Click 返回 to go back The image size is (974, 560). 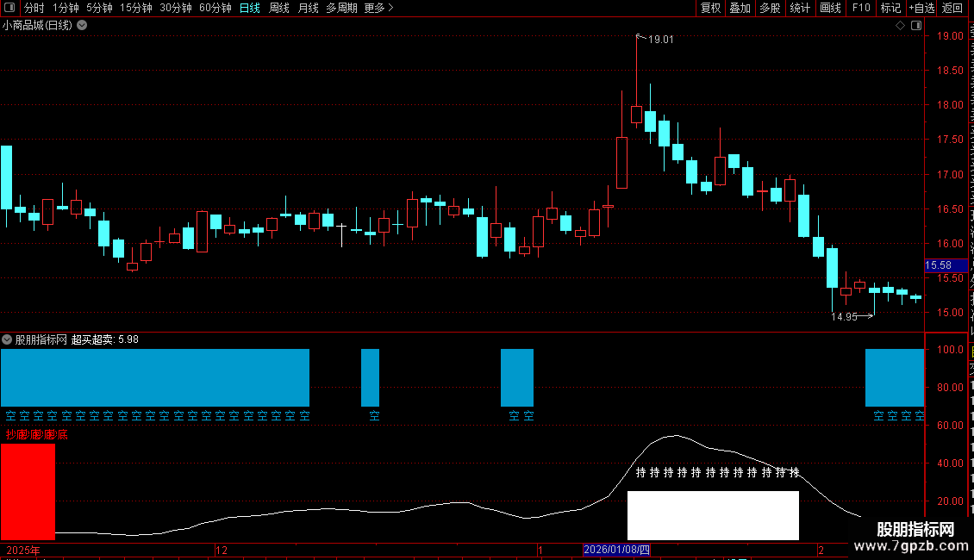click(952, 8)
